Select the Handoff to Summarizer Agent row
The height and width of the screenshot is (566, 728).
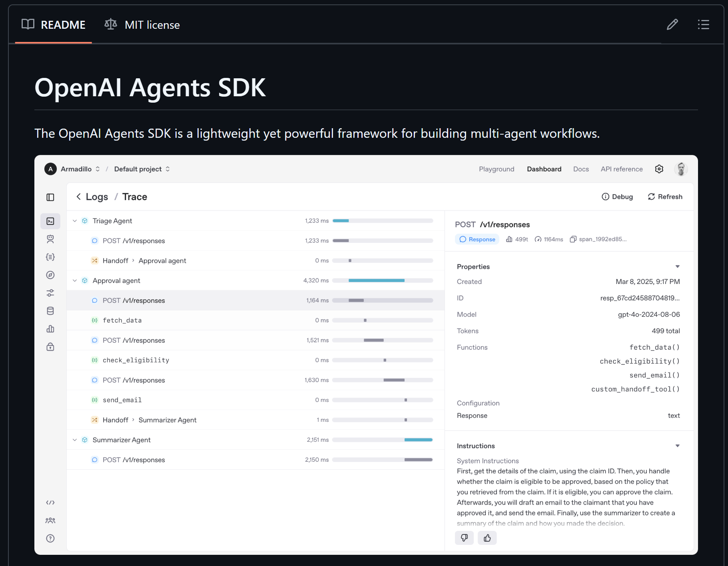point(255,420)
